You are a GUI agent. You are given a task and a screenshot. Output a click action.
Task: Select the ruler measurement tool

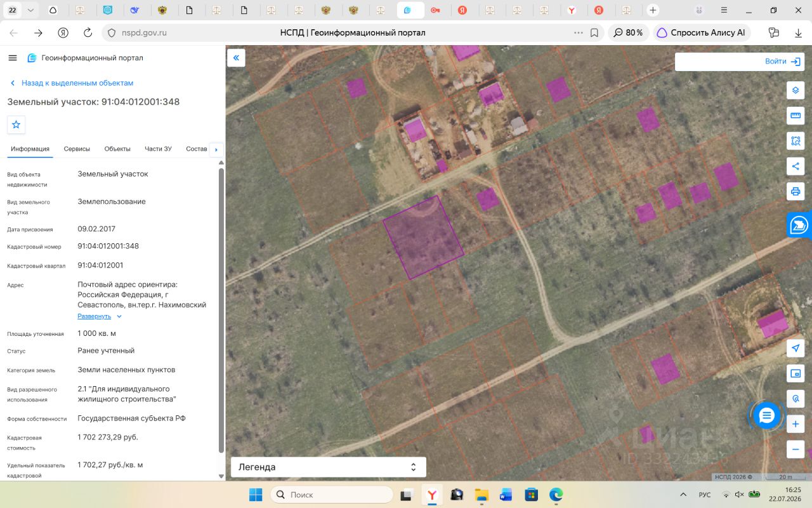796,116
